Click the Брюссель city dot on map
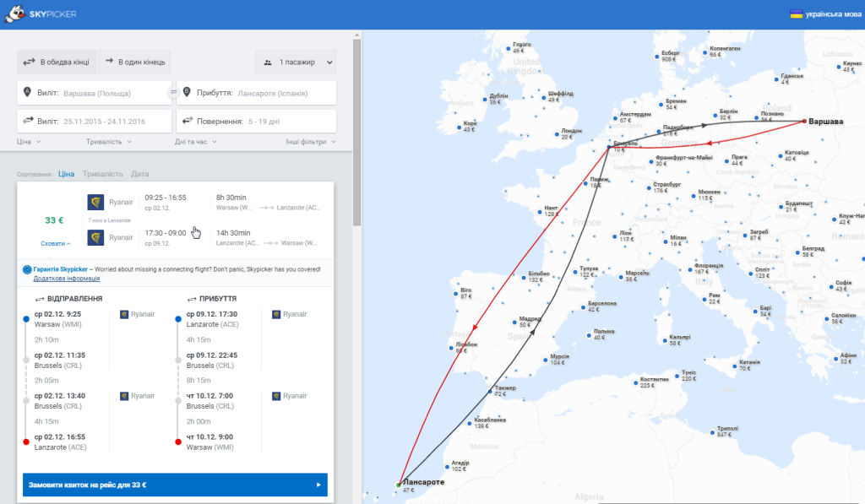Image resolution: width=865 pixels, height=504 pixels. pos(609,147)
